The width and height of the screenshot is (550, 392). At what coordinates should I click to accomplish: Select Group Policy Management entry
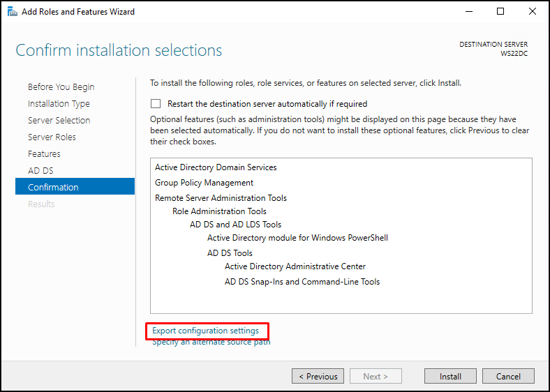(x=204, y=183)
